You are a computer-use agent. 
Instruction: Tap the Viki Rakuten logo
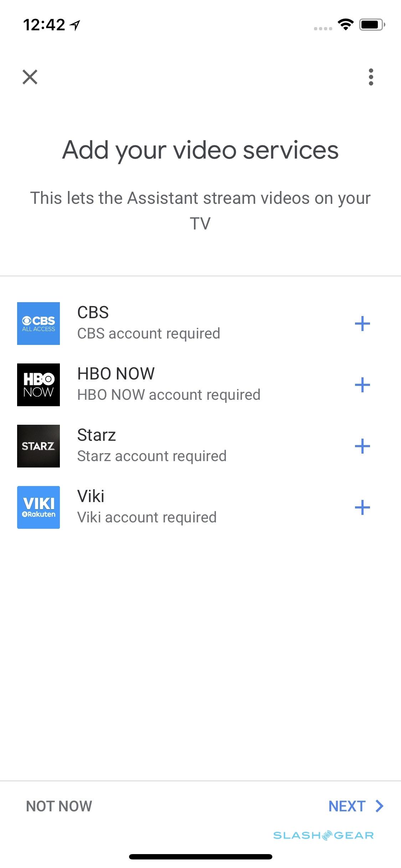click(38, 507)
